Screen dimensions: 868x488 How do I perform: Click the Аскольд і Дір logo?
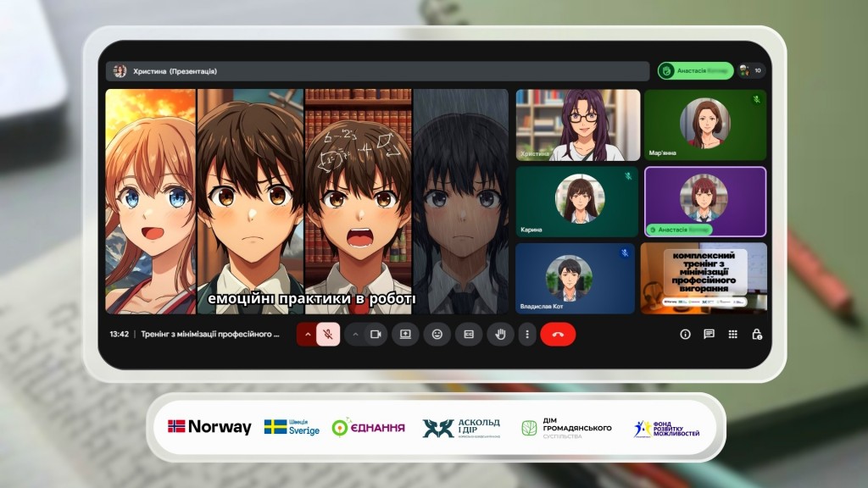461,428
